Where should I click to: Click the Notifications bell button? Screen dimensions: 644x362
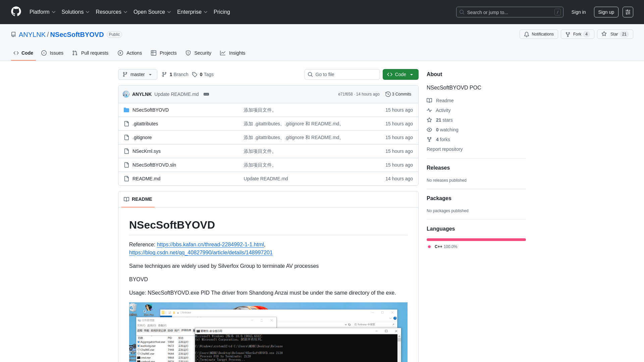click(539, 34)
